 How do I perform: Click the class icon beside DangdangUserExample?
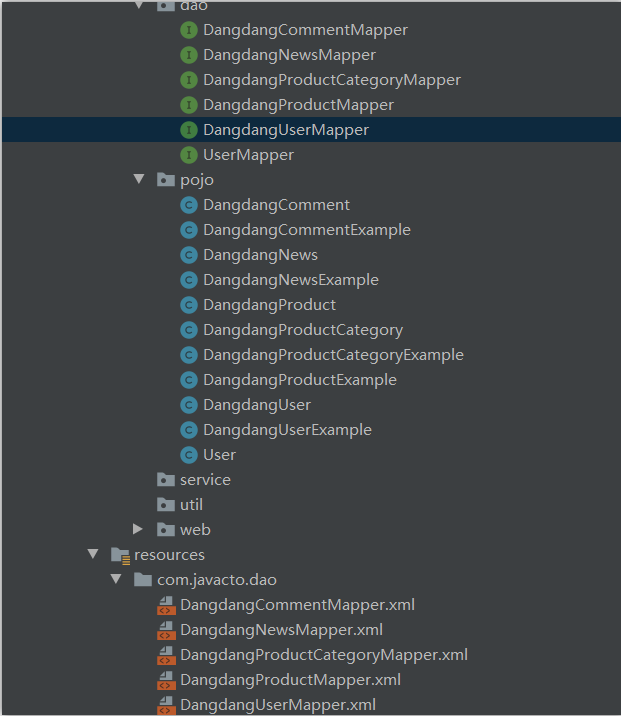pyautogui.click(x=189, y=430)
